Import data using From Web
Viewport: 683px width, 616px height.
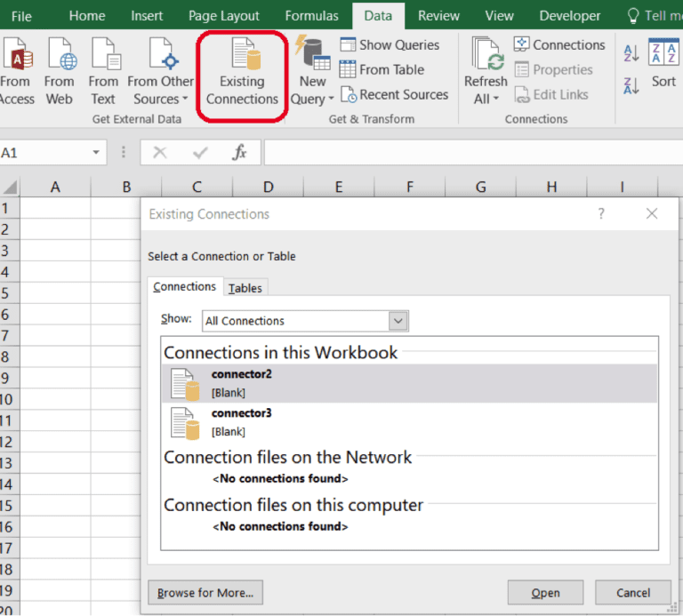tap(60, 72)
